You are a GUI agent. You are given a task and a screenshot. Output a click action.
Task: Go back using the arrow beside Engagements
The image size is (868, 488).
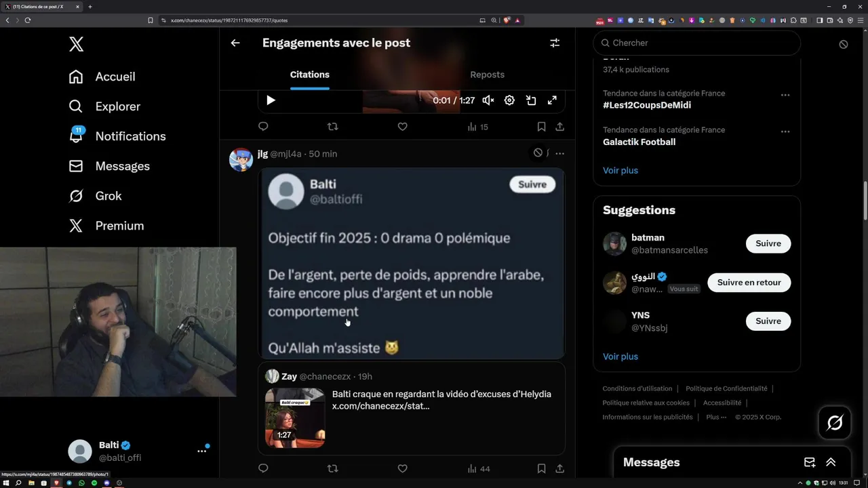click(x=235, y=43)
